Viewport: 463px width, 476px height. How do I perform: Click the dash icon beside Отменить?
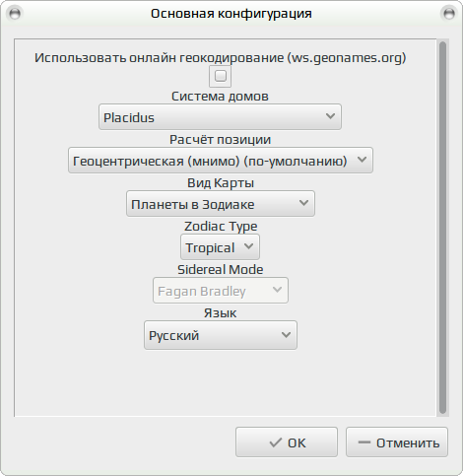[x=364, y=442]
